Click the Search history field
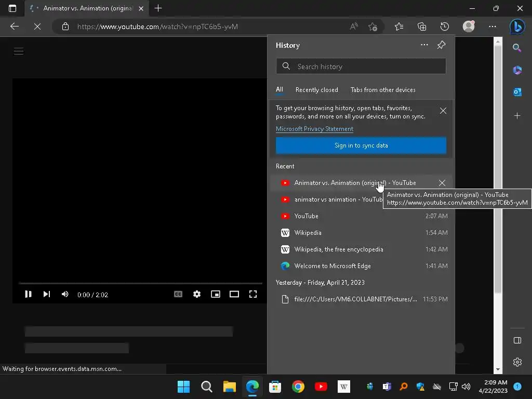 [x=361, y=66]
